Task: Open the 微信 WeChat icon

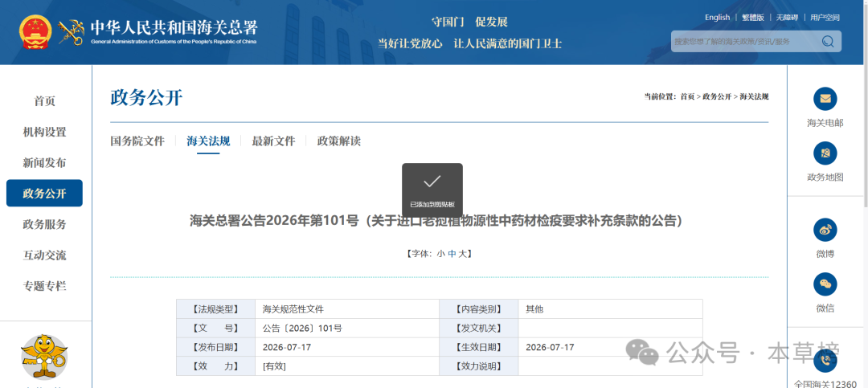Action: 825,284
